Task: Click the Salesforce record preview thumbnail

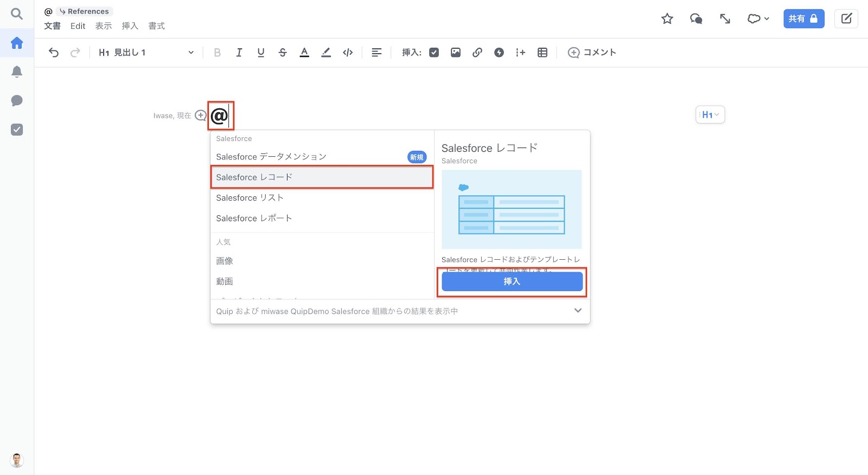Action: point(512,209)
